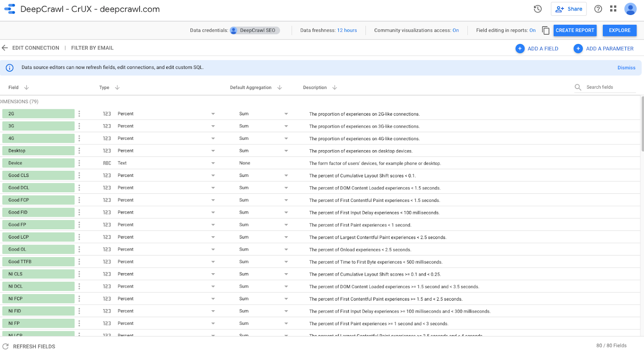Dismiss the information banner
644x353 pixels.
click(626, 68)
